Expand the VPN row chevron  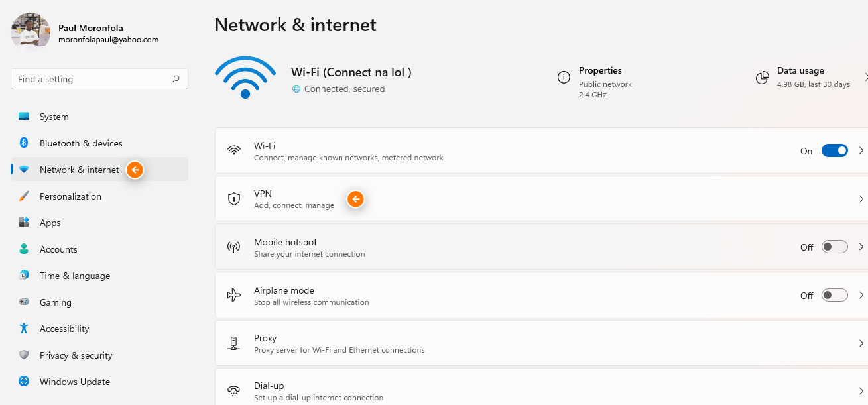[861, 199]
